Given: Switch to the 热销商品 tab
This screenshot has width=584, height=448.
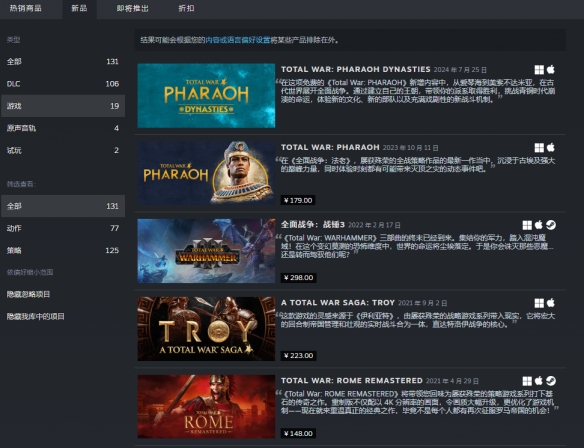Looking at the screenshot, I should (x=25, y=8).
